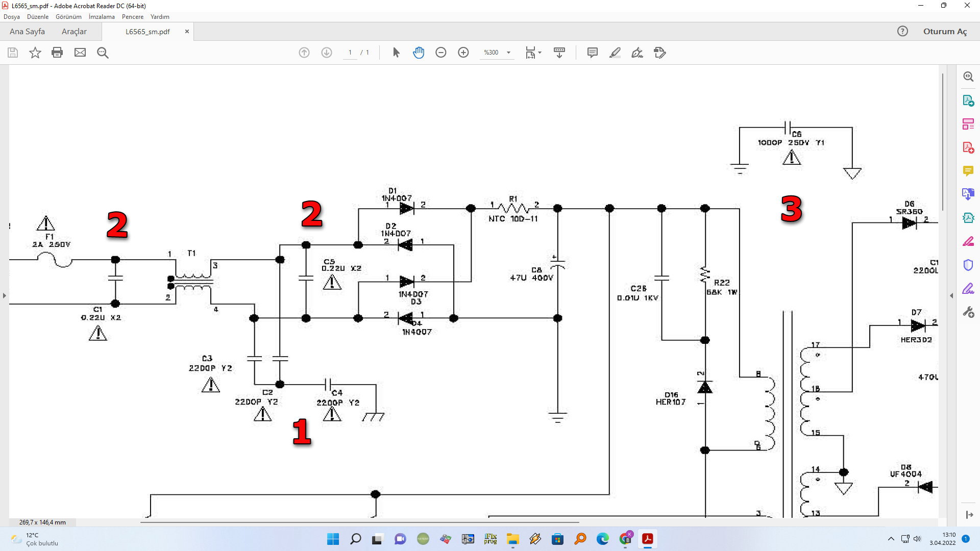Image resolution: width=980 pixels, height=551 pixels.
Task: Select the L6565_sm.pdf document tab
Action: (x=148, y=31)
